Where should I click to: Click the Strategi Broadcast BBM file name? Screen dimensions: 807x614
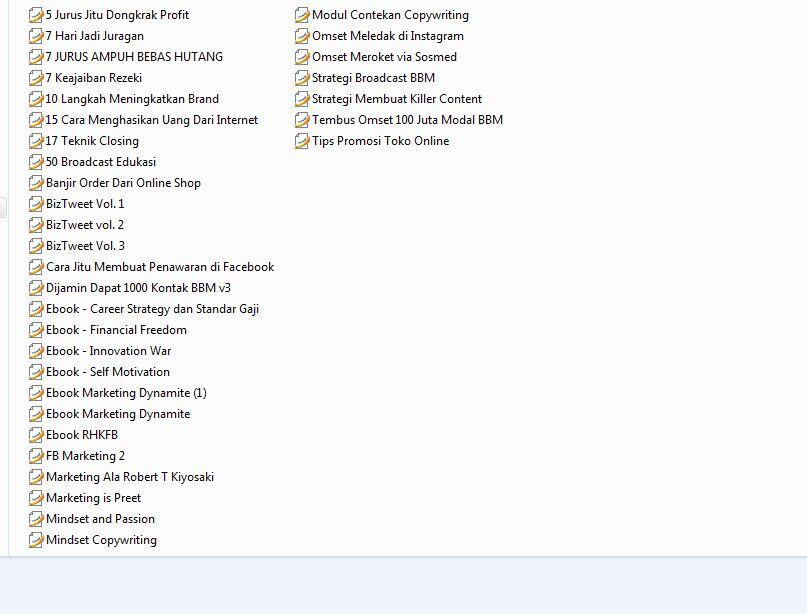pyautogui.click(x=374, y=78)
